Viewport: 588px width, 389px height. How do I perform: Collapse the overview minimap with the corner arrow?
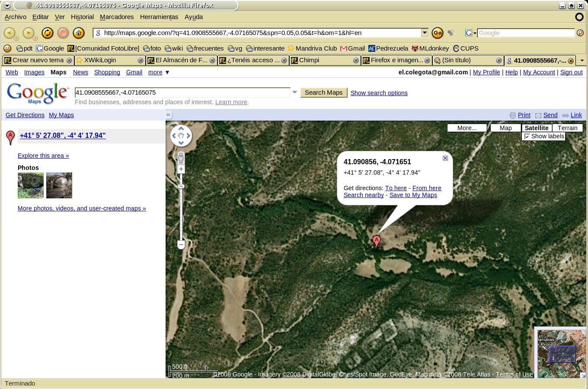[x=582, y=375]
